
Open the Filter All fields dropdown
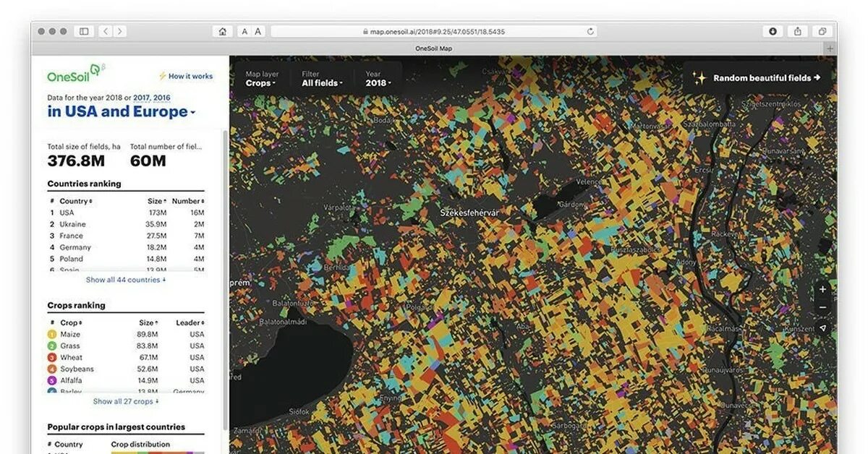[x=323, y=79]
